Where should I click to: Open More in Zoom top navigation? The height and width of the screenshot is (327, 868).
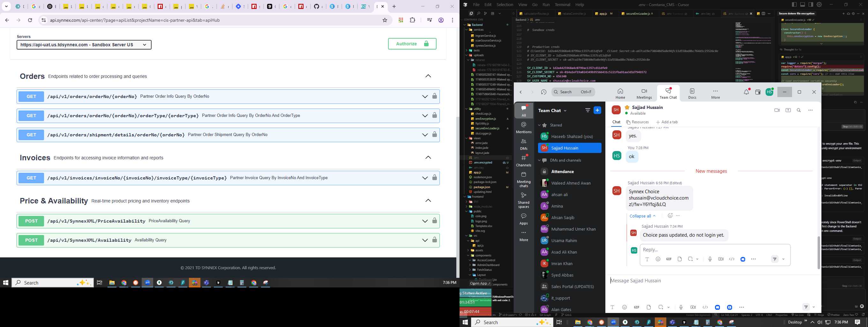click(x=715, y=93)
